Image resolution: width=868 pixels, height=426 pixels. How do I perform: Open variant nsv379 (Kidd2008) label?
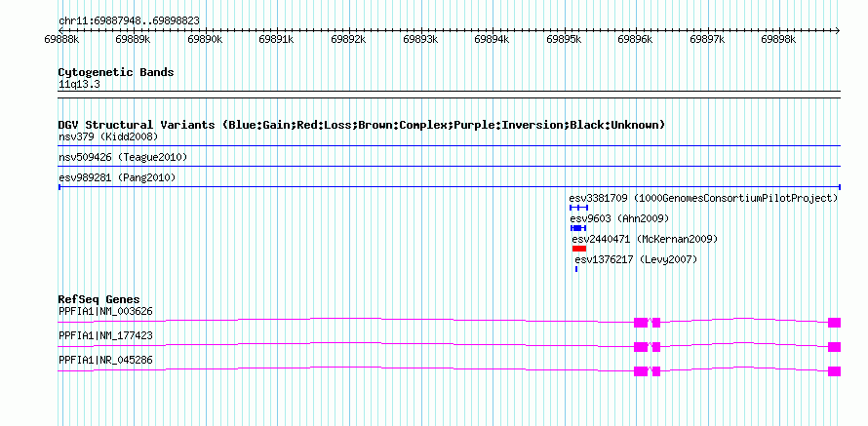[108, 136]
